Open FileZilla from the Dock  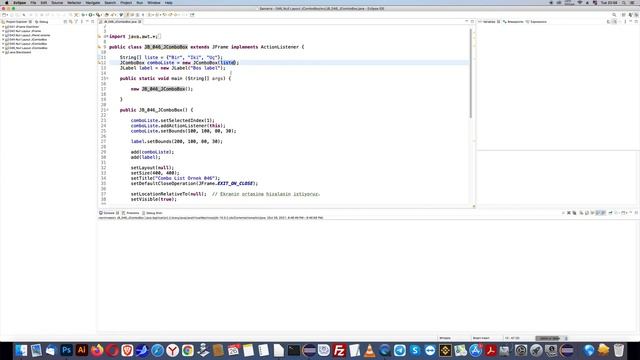tap(339, 350)
